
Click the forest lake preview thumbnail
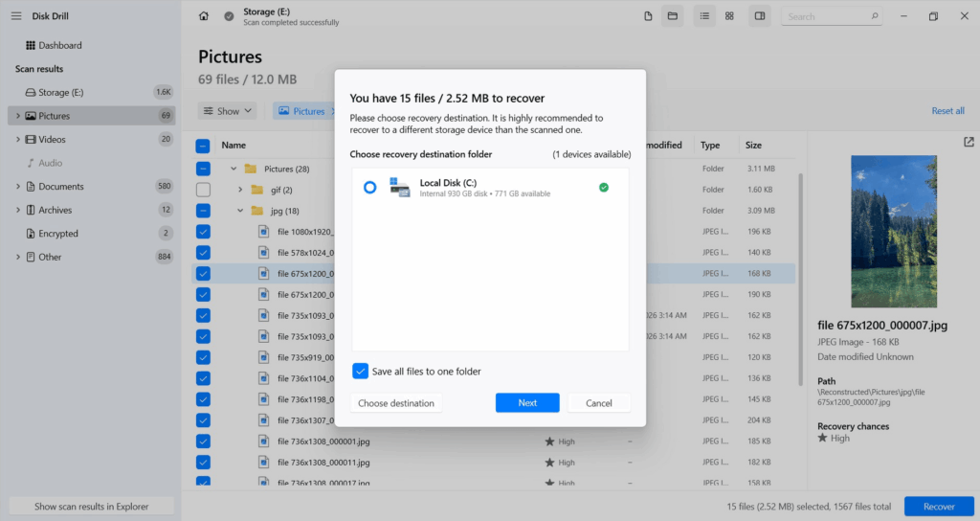pos(894,232)
